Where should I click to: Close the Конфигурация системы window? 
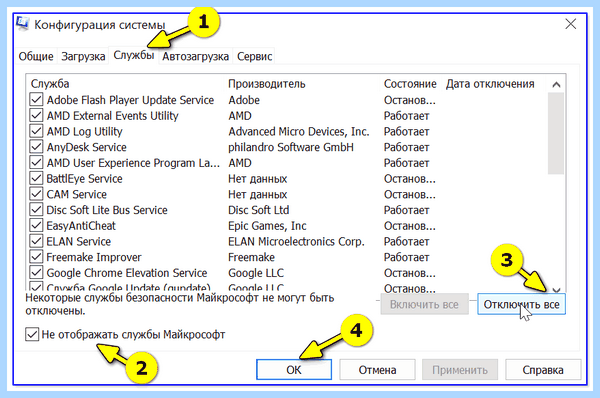point(571,24)
